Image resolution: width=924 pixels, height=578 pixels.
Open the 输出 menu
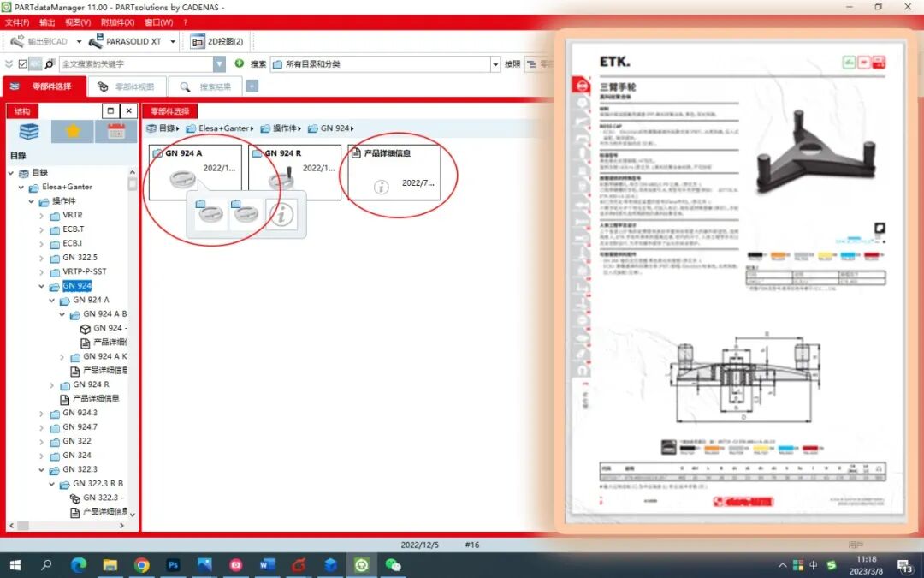pos(47,22)
